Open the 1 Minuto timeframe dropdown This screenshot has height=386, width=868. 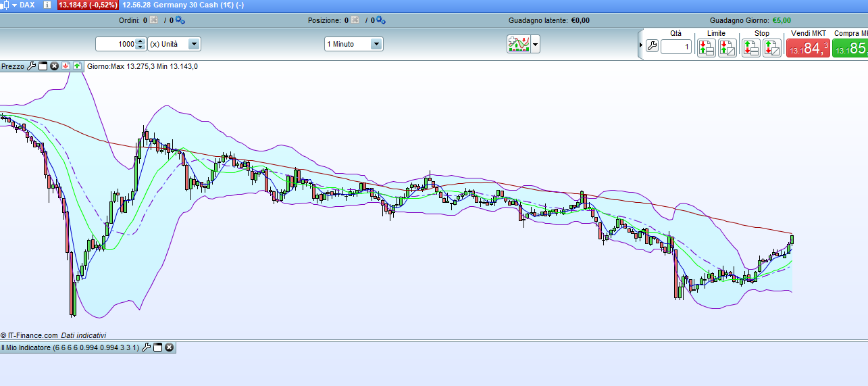coord(376,44)
